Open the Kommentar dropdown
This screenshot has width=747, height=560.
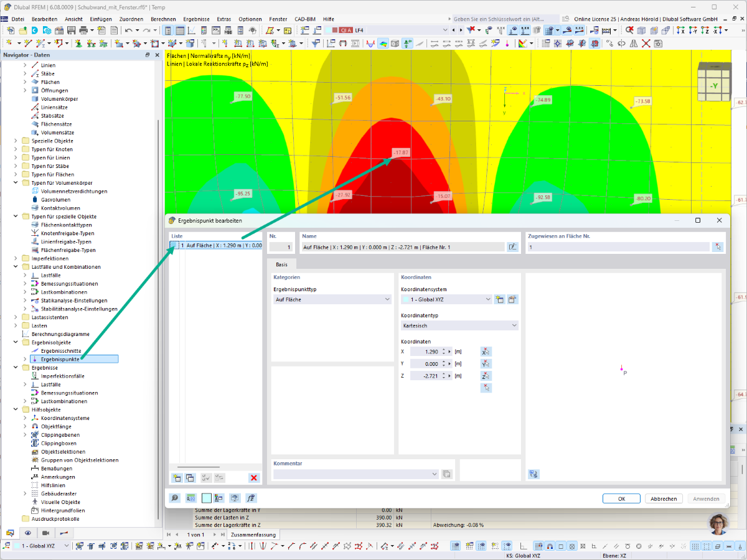click(x=356, y=474)
